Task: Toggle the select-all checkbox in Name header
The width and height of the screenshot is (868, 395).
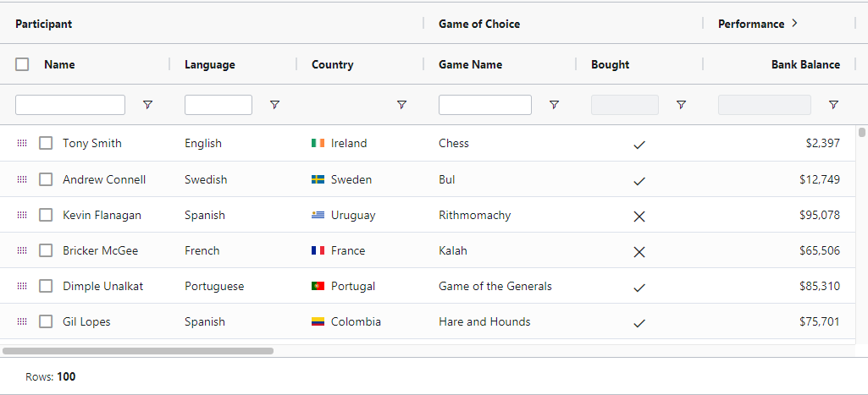Action: coord(23,64)
